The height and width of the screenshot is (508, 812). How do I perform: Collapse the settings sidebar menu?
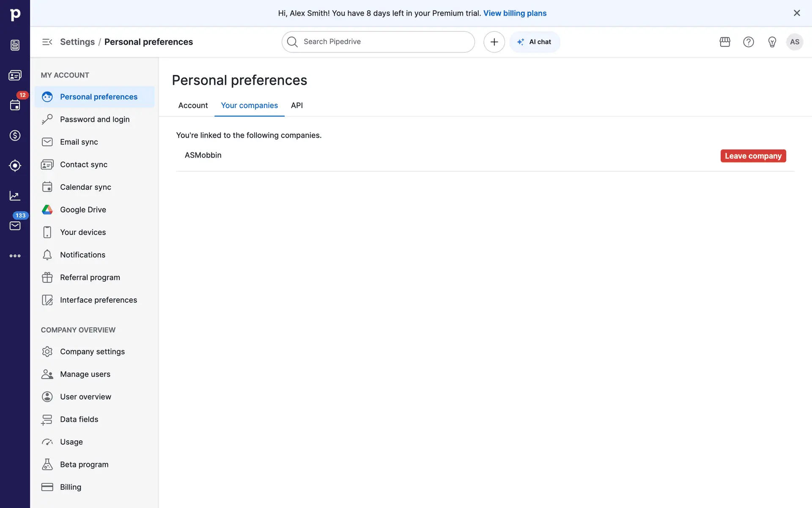point(47,42)
